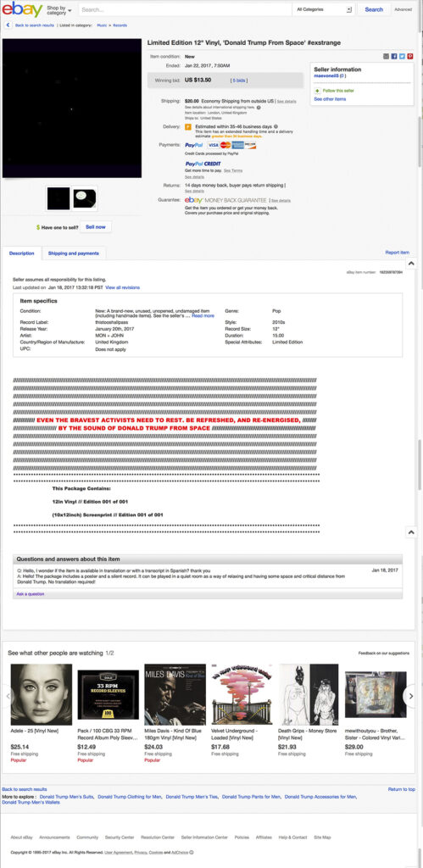The image size is (423, 868).
Task: Go back using the left arrow icon
Action: click(8, 25)
